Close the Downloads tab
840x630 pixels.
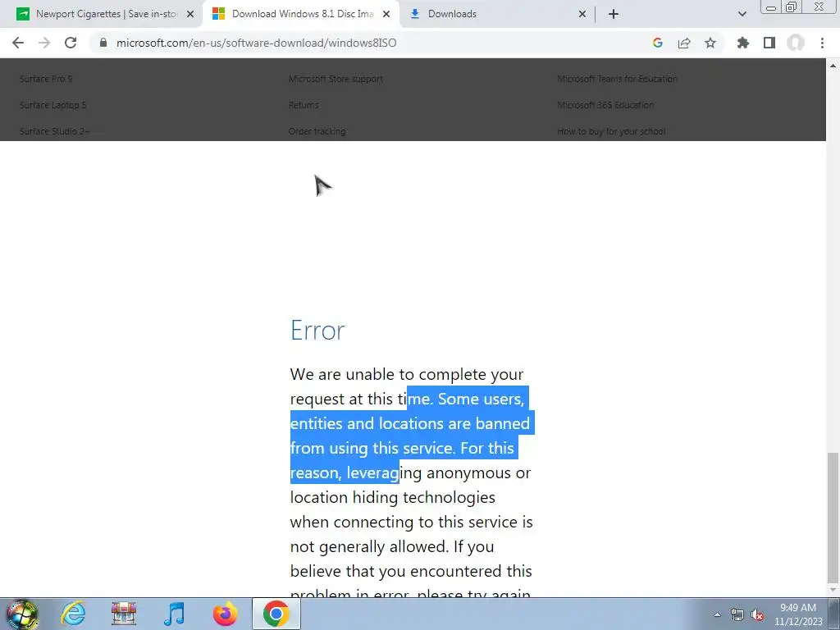582,14
